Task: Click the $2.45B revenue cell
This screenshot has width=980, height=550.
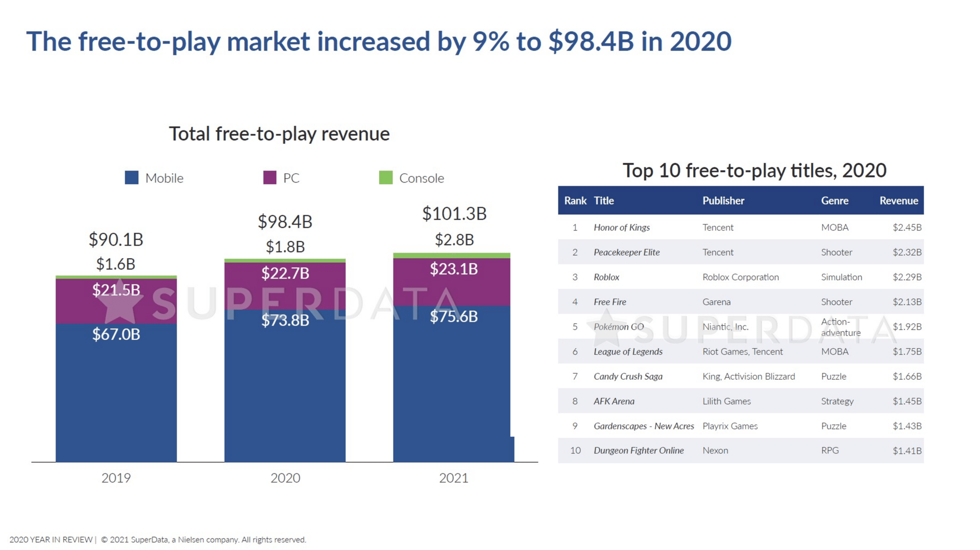Action: [907, 228]
